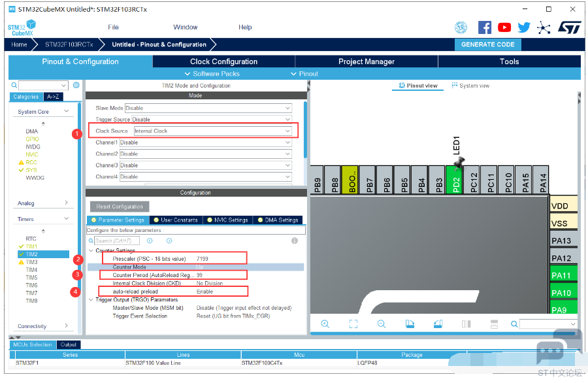This screenshot has height=383, width=588.
Task: Click the ST community network icon
Action: tap(544, 27)
